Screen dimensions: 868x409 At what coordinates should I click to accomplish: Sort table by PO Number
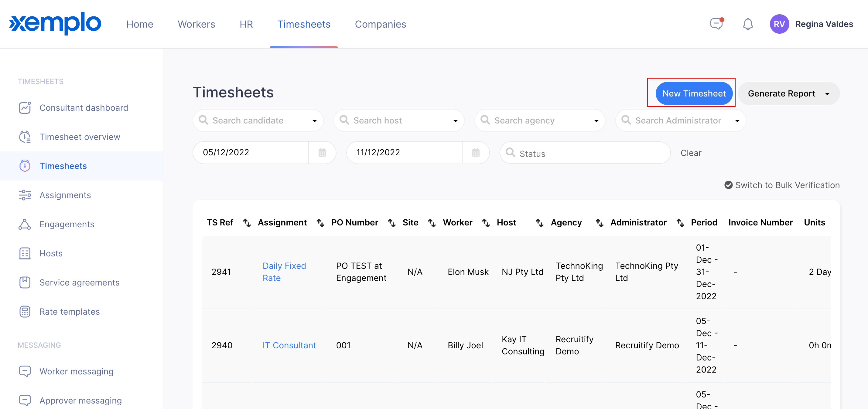point(391,223)
